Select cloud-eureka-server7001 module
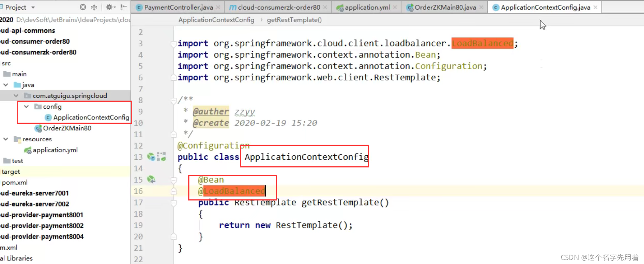The width and height of the screenshot is (644, 264). tap(35, 193)
